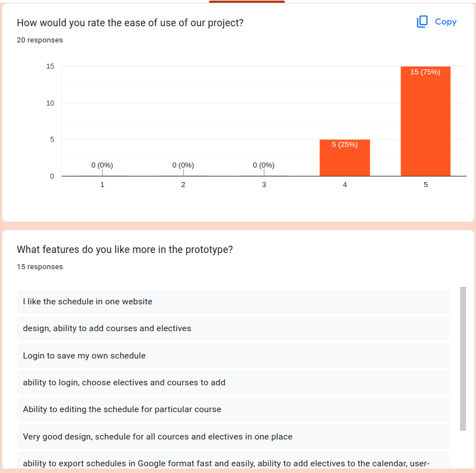Click the '5 (25%)' bar label
This screenshot has height=473, width=476.
point(345,145)
